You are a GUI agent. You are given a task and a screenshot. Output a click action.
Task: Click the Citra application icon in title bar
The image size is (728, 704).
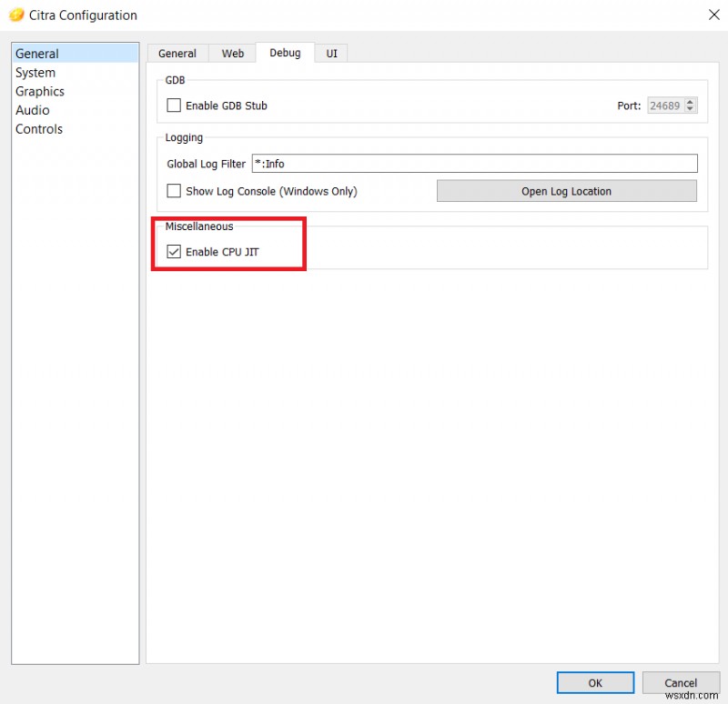(16, 15)
